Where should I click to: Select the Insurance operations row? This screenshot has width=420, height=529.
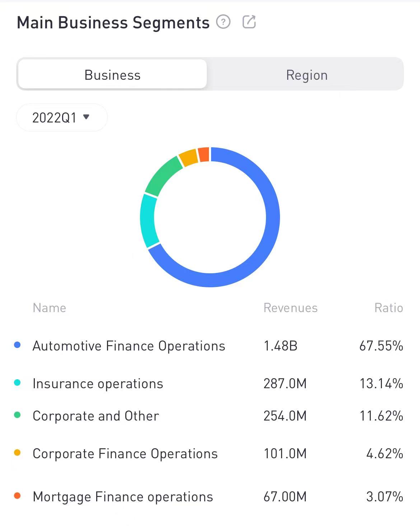[98, 384]
